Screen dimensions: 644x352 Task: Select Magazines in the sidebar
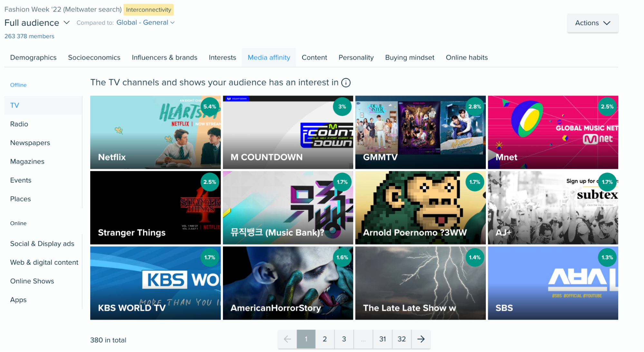(x=43, y=161)
